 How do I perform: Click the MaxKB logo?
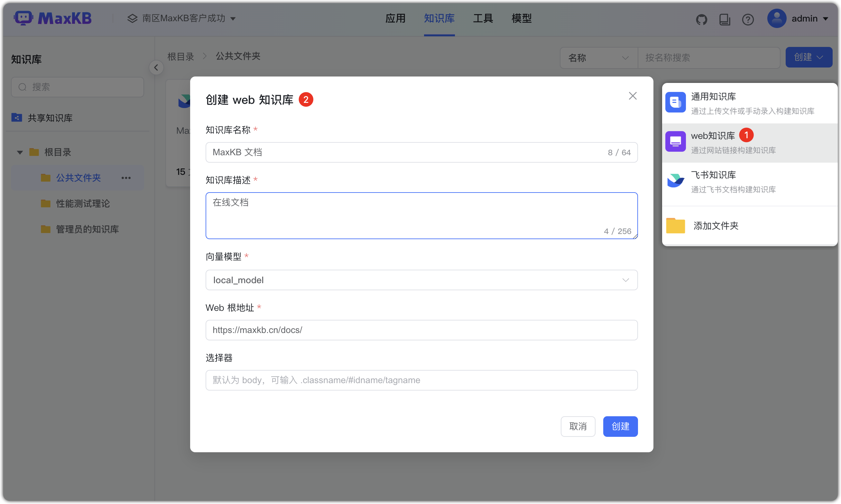click(53, 18)
